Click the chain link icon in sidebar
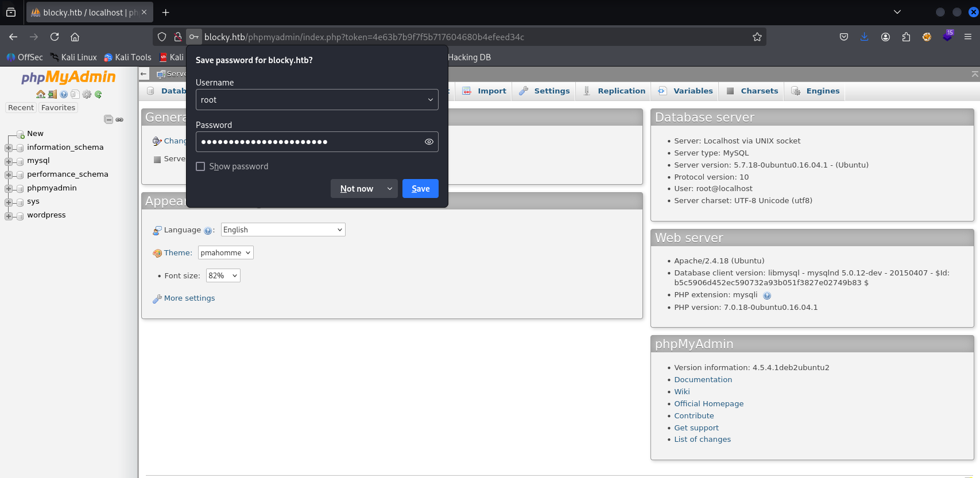980x478 pixels. 119,119
